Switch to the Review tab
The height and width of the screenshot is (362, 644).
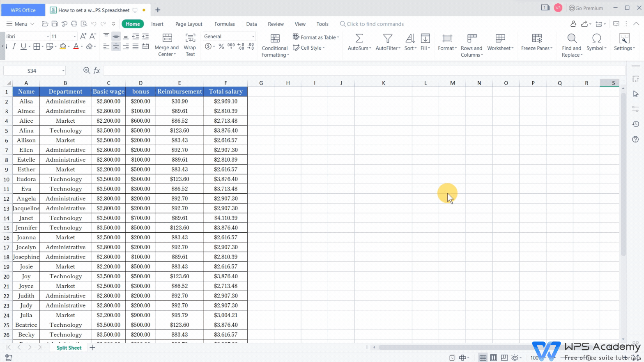pyautogui.click(x=276, y=24)
